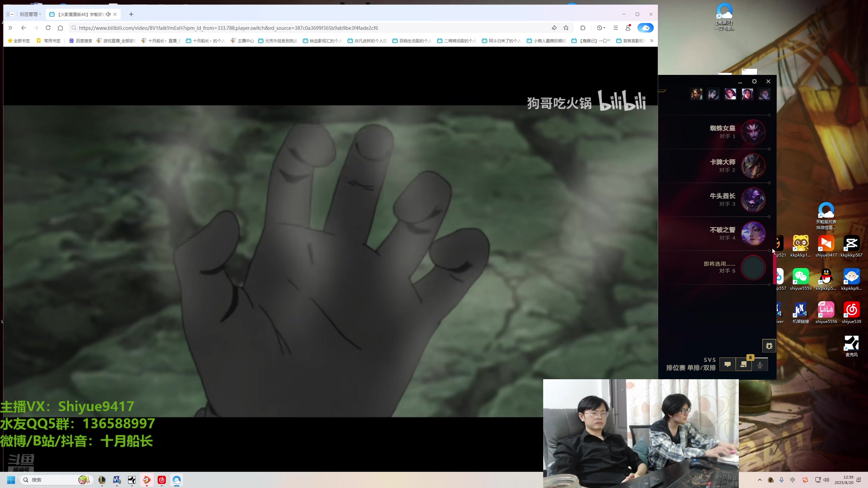This screenshot has height=488, width=868.
Task: Open system volume speaker in tray
Action: pyautogui.click(x=826, y=480)
